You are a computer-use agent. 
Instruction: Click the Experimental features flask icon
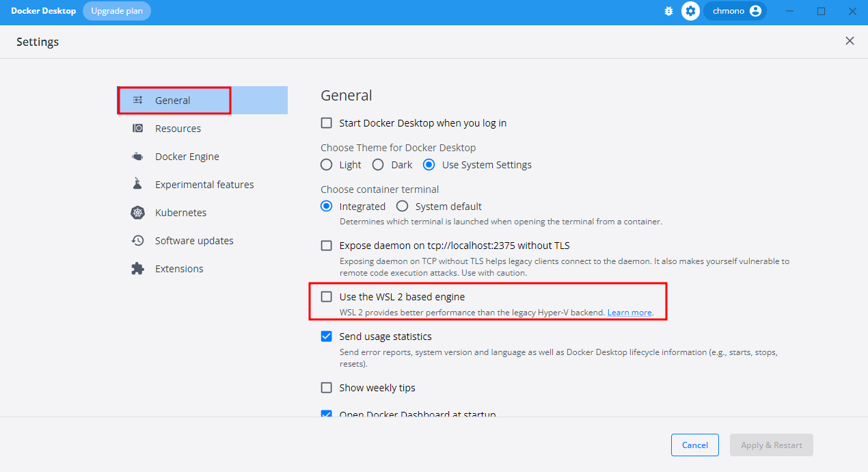(x=138, y=184)
